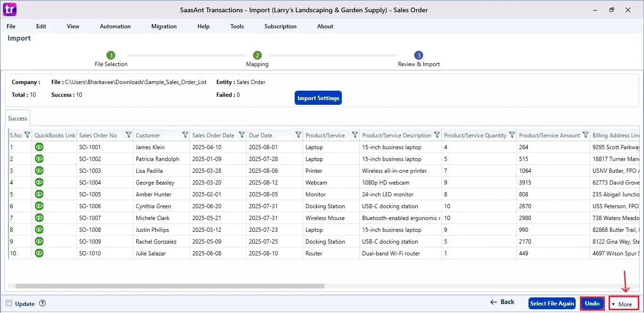Image resolution: width=644 pixels, height=313 pixels.
Task: Select amount 3915 cell
Action: click(553, 183)
